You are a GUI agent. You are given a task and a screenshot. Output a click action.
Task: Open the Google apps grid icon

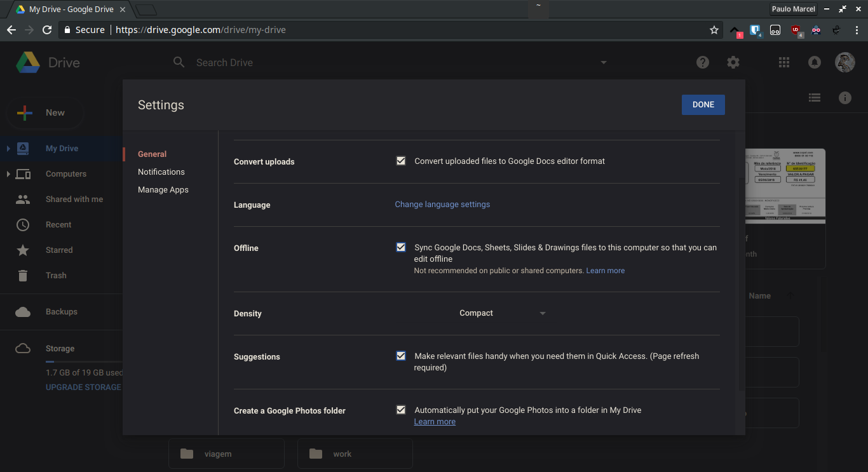click(x=784, y=62)
